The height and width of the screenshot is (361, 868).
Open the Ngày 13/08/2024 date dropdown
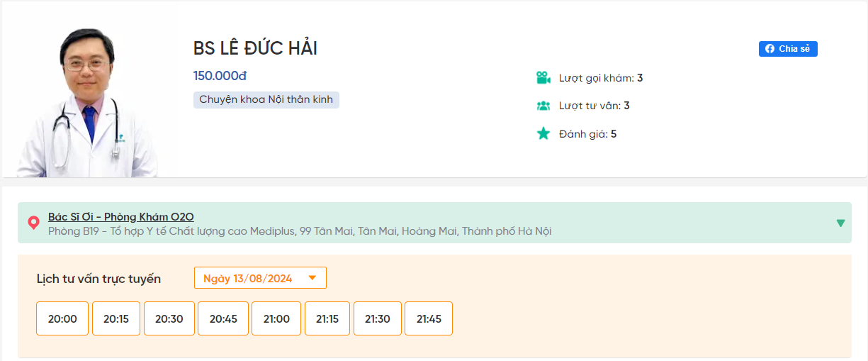pyautogui.click(x=260, y=278)
